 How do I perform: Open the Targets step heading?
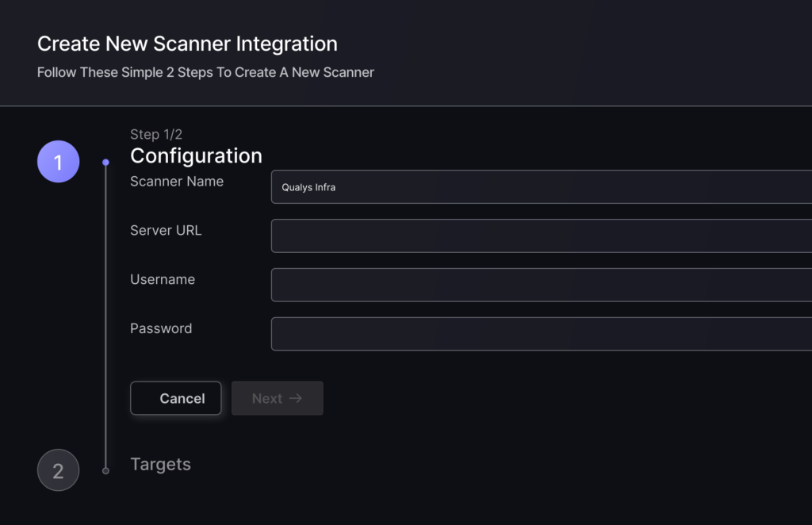point(160,465)
